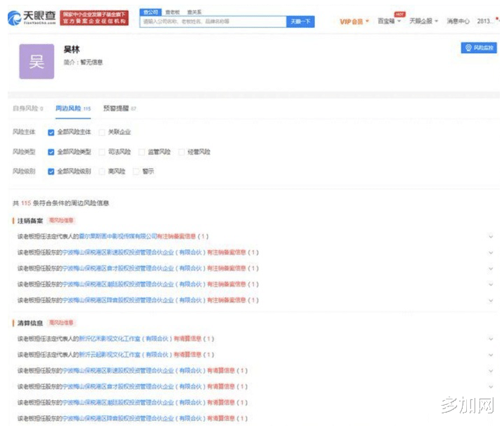
Task: Expand the 影速股权投资 row under 注销备案
Action: (491, 253)
